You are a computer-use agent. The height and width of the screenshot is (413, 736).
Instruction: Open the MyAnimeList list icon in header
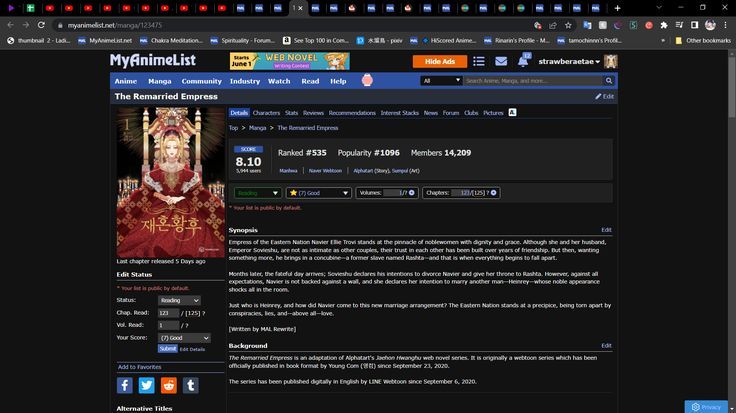pyautogui.click(x=479, y=61)
